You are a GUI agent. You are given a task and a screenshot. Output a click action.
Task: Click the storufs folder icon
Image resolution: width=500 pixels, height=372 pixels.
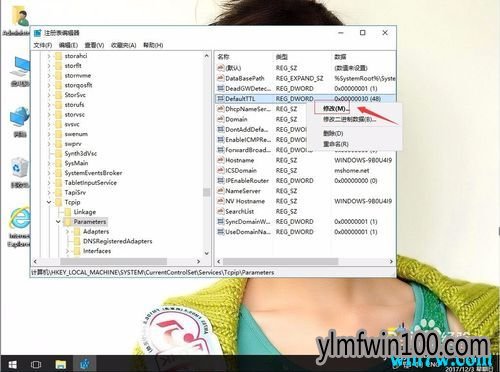[x=59, y=105]
